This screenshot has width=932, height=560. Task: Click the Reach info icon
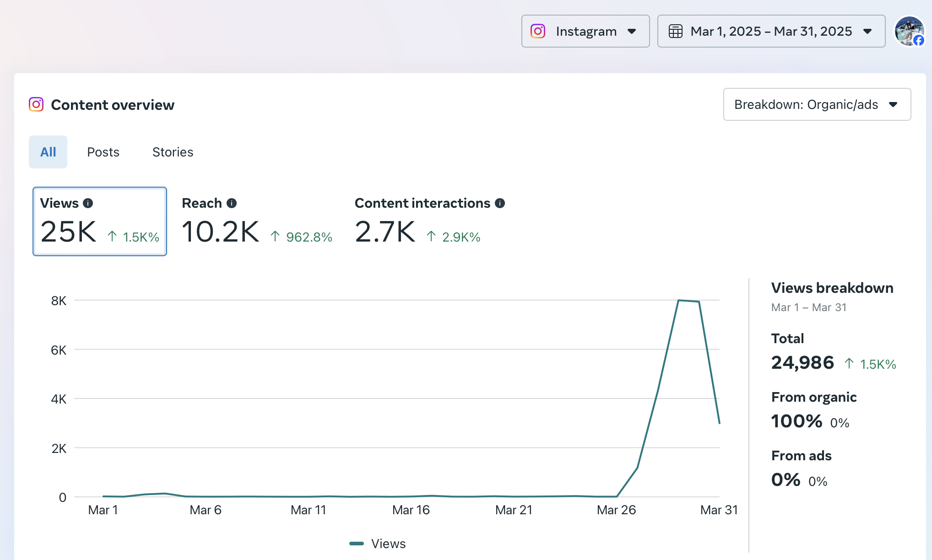pyautogui.click(x=232, y=203)
